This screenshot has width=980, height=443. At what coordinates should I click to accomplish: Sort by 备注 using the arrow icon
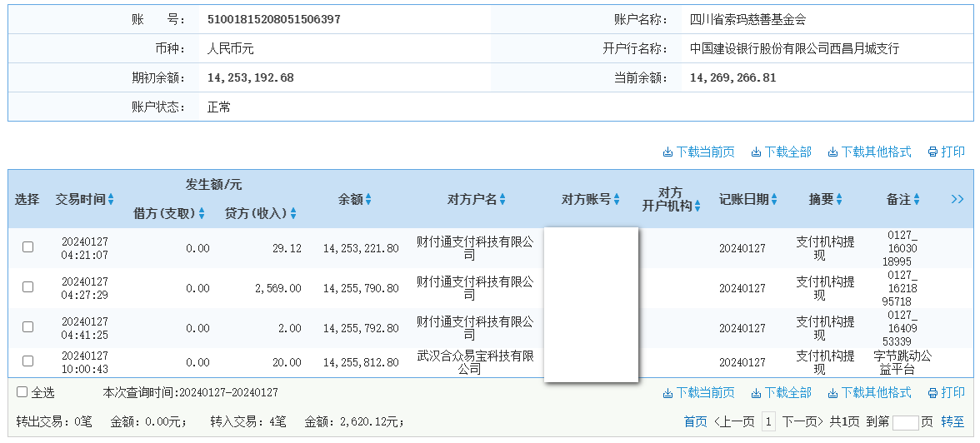(x=917, y=199)
